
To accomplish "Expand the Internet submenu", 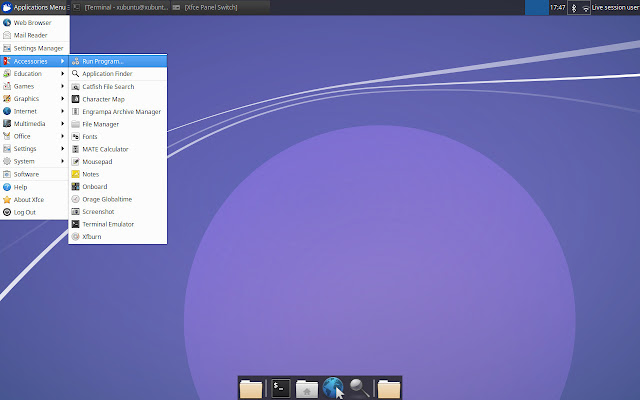I will [34, 111].
